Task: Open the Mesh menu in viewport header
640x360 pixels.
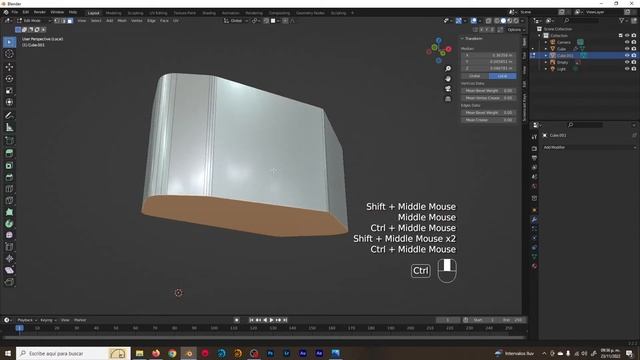Action: [x=122, y=20]
